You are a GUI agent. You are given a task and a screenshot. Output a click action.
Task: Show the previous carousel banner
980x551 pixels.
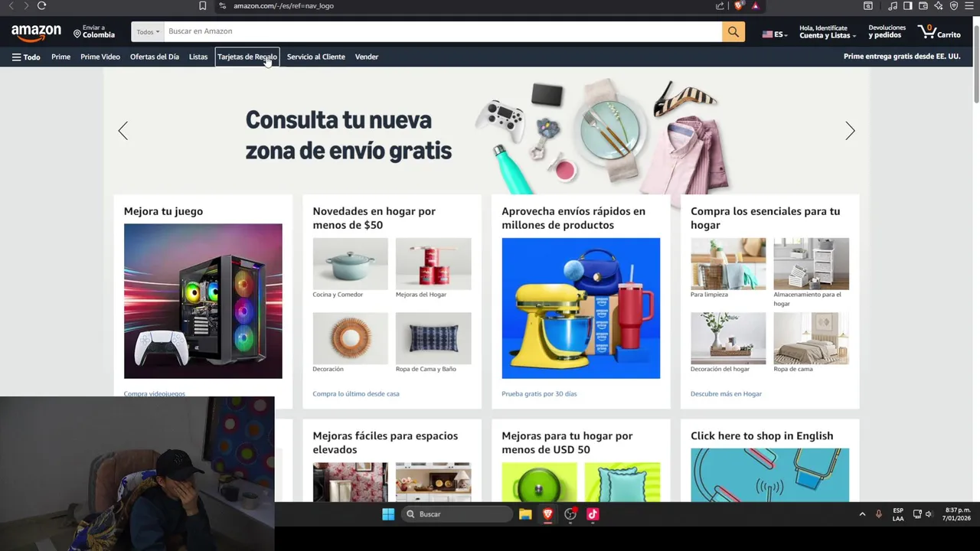pos(122,131)
